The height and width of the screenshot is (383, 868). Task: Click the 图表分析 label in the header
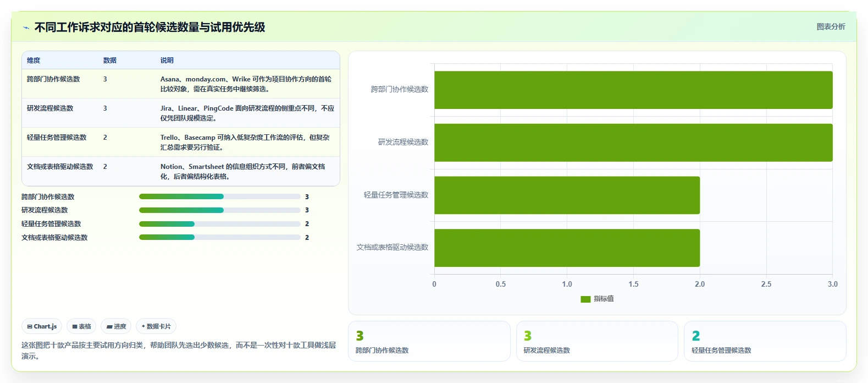point(831,26)
